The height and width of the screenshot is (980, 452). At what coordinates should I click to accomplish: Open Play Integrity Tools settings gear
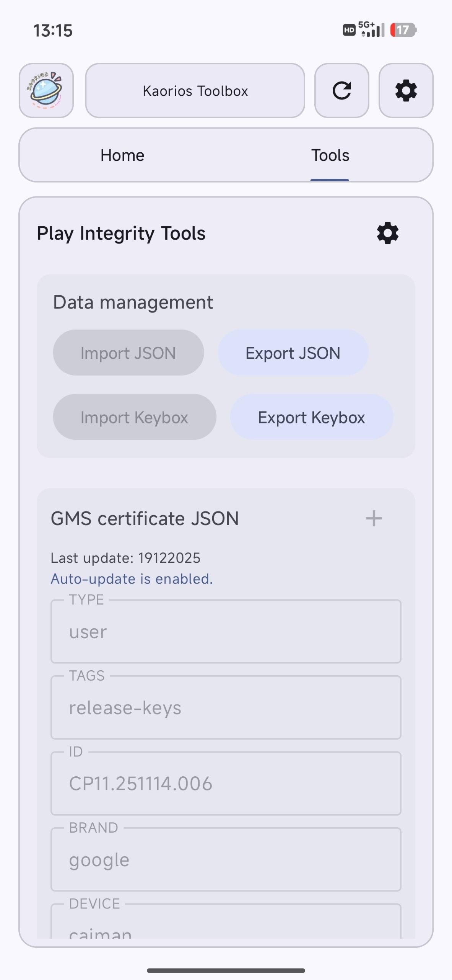(388, 233)
